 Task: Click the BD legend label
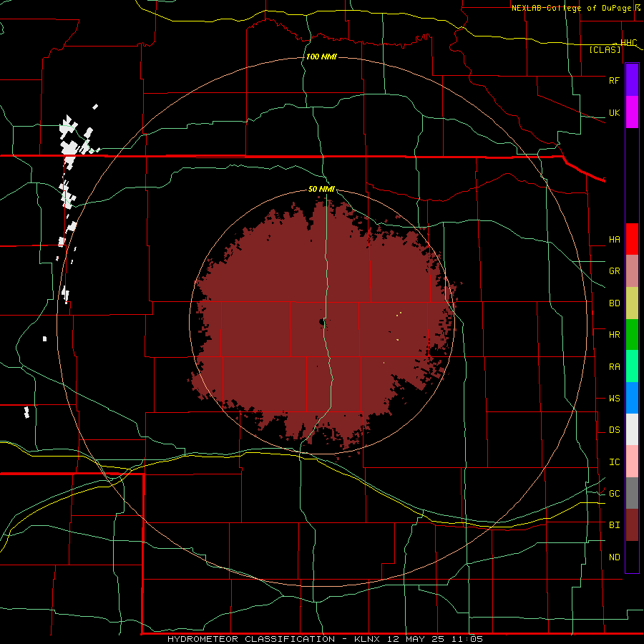tap(614, 303)
